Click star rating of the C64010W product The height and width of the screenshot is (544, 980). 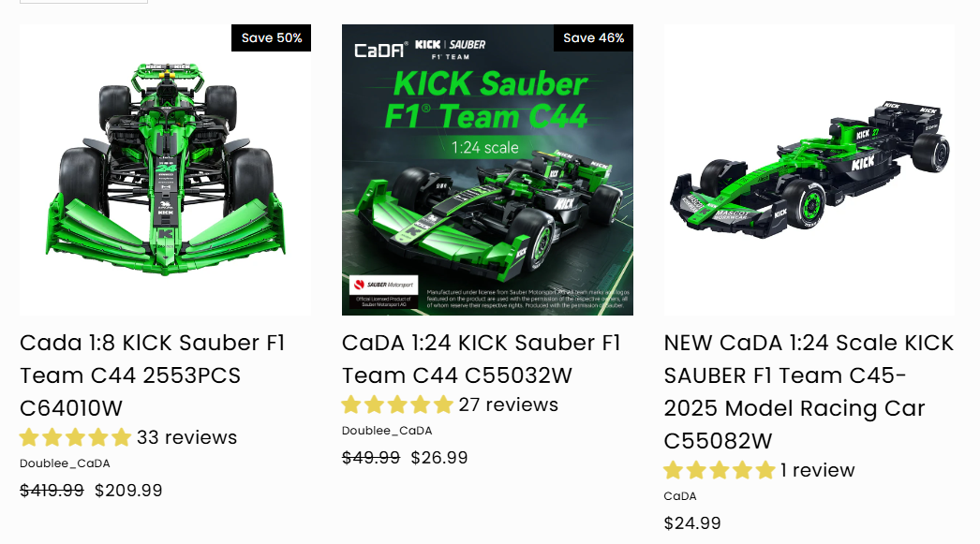[76, 438]
